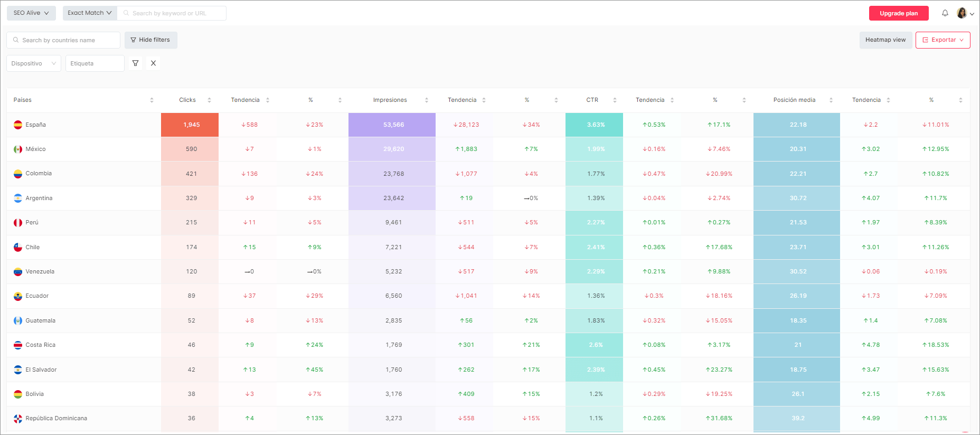Focus the Search by countries name field
This screenshot has width=980, height=435.
68,40
